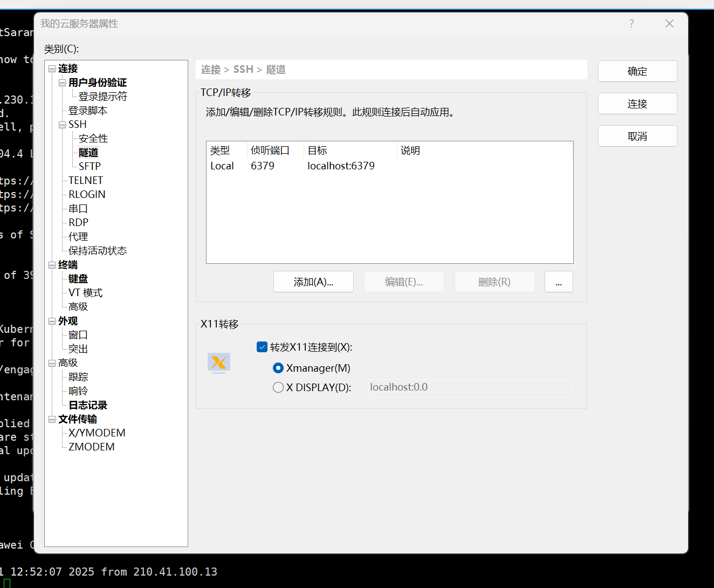Select 用户身份验证 tree item
This screenshot has width=714, height=588.
coord(98,83)
